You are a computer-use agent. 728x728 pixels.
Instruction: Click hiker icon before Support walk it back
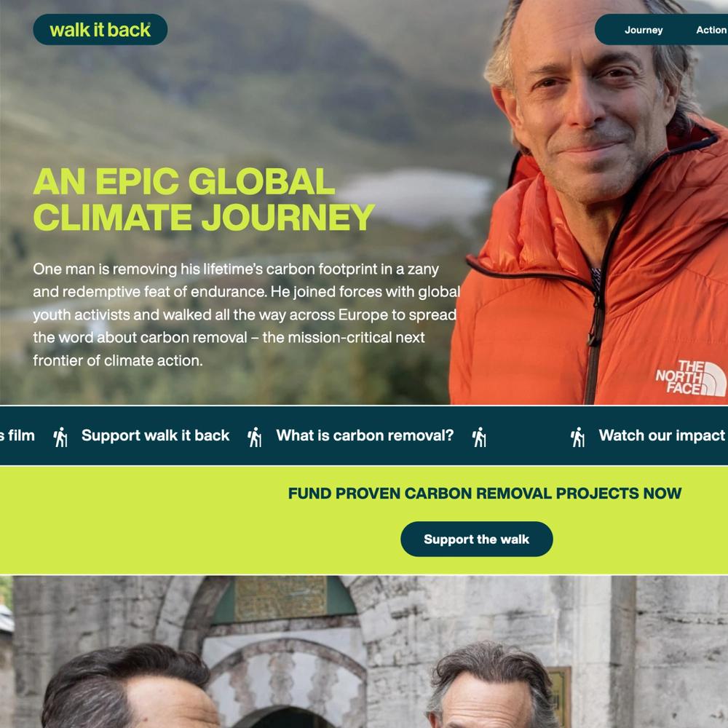click(60, 438)
